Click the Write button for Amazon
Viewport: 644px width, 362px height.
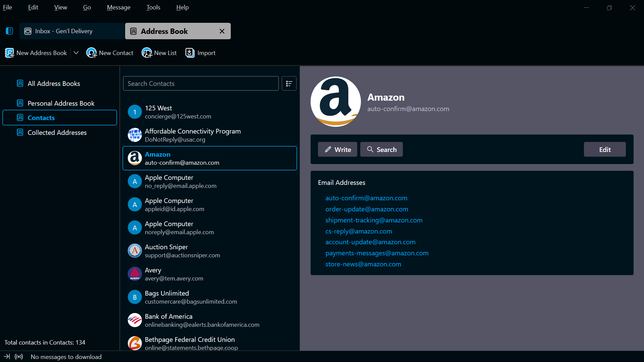coord(337,149)
